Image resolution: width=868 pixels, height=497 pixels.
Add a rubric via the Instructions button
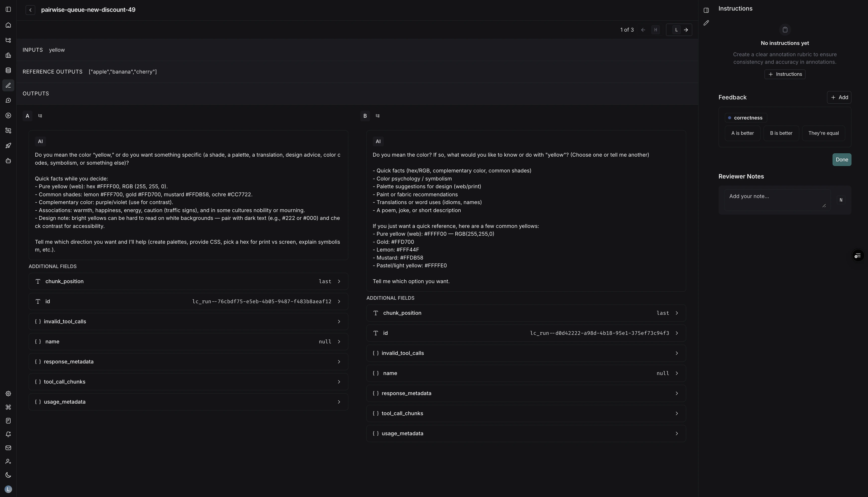(785, 74)
